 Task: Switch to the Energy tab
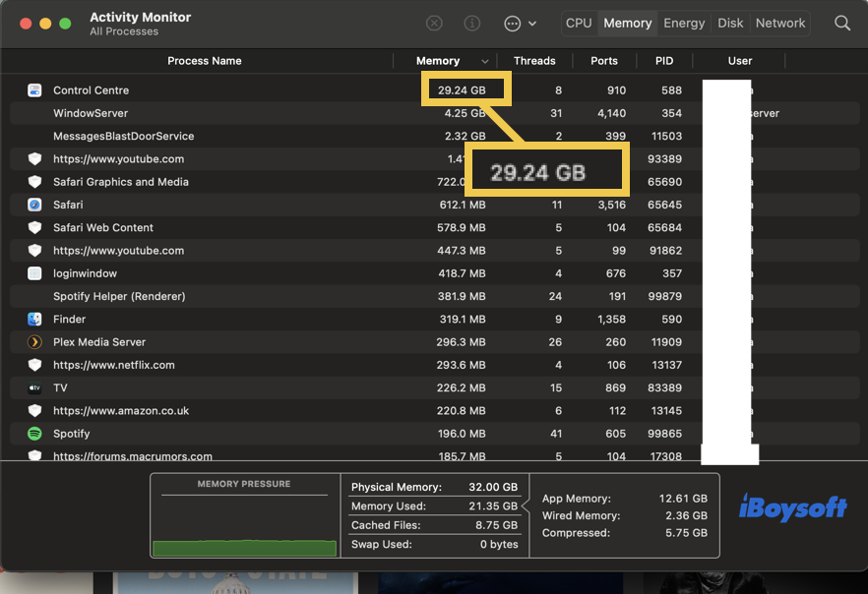pos(684,23)
